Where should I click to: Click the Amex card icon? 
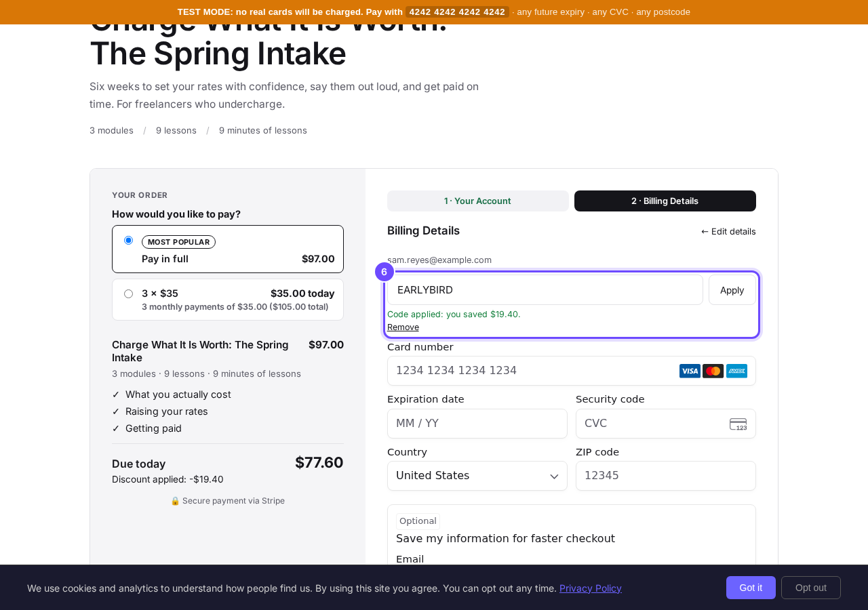click(736, 371)
